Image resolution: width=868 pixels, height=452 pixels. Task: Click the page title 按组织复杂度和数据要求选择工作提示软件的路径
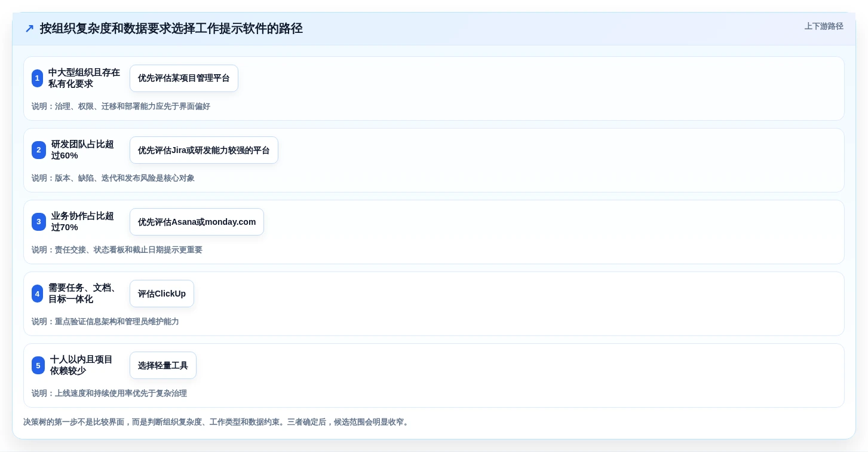click(x=171, y=29)
